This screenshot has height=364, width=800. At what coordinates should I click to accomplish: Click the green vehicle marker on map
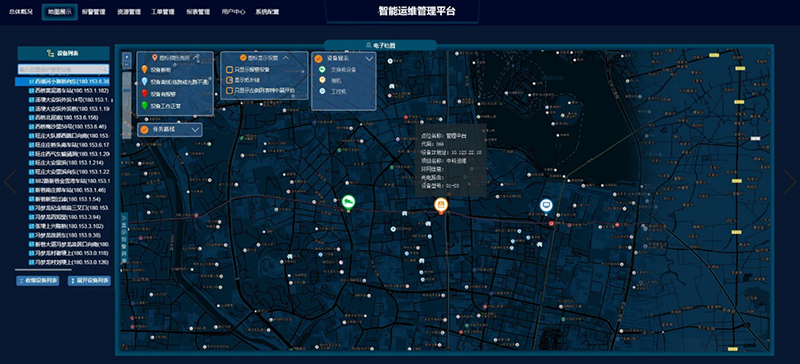(x=348, y=203)
